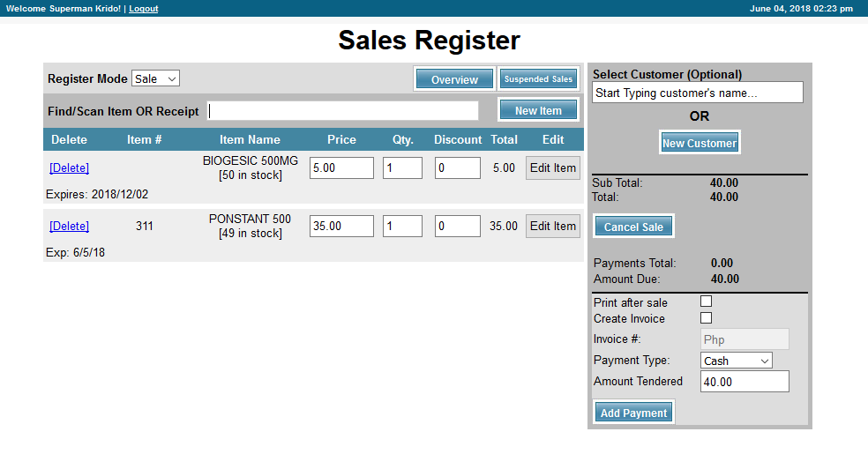This screenshot has height=469, width=868.
Task: Click 'Exp: 6/5/18' text
Action: (75, 252)
